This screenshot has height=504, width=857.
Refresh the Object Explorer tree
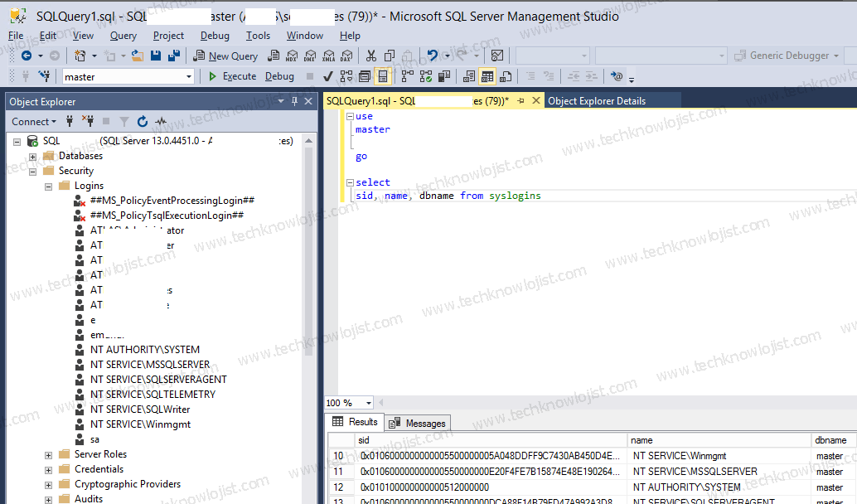point(142,121)
